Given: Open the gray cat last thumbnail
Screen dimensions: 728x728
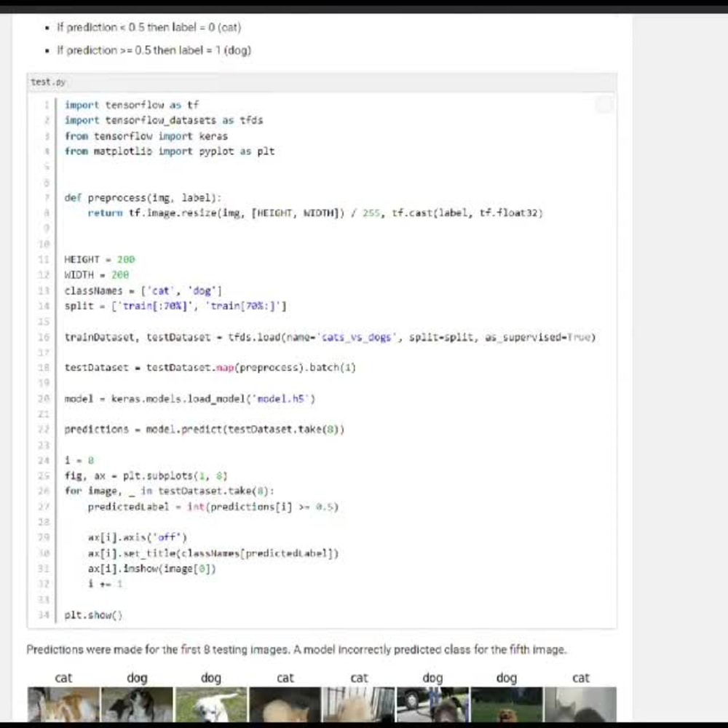Looking at the screenshot, I should [580, 705].
